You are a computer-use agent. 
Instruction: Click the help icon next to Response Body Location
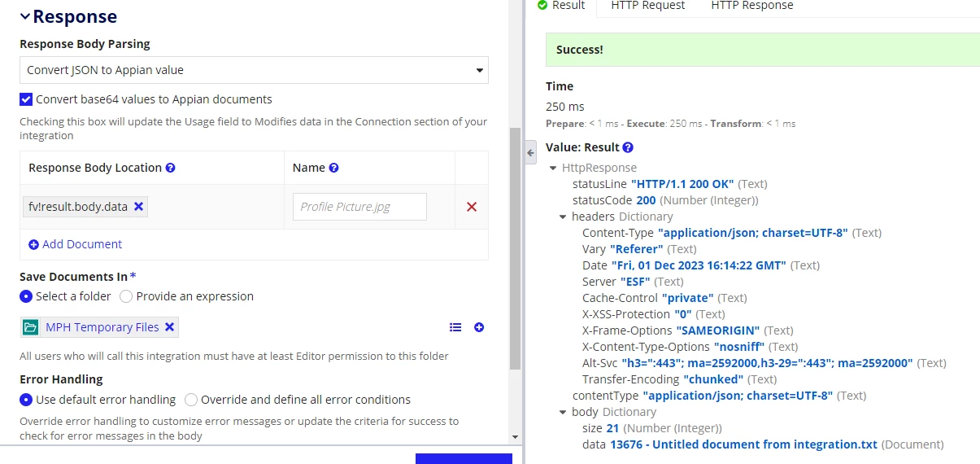click(170, 168)
